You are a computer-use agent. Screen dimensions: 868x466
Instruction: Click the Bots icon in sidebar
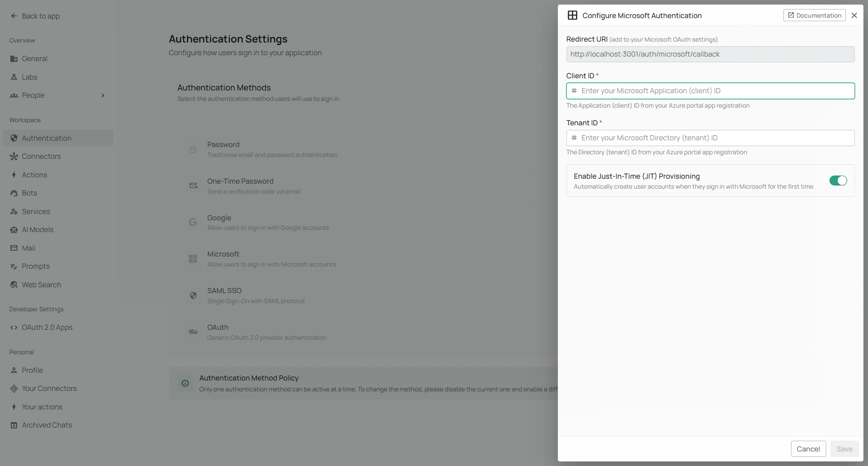[x=14, y=193]
